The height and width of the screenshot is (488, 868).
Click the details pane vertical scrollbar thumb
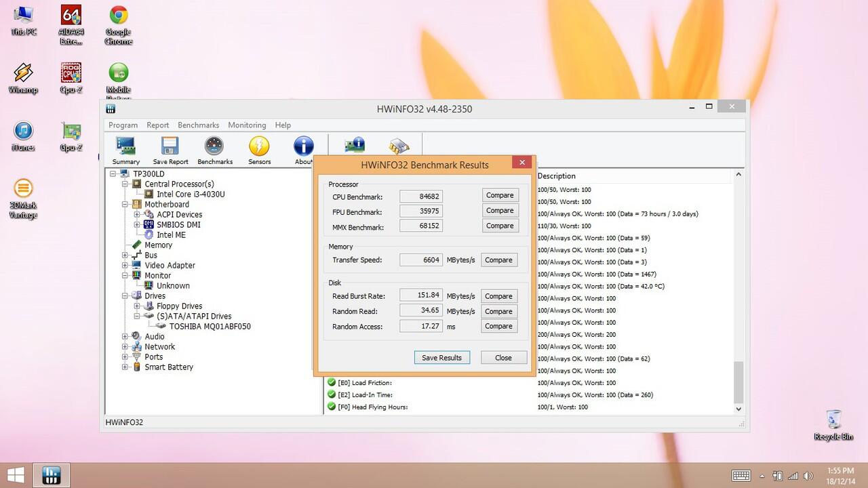click(x=738, y=382)
